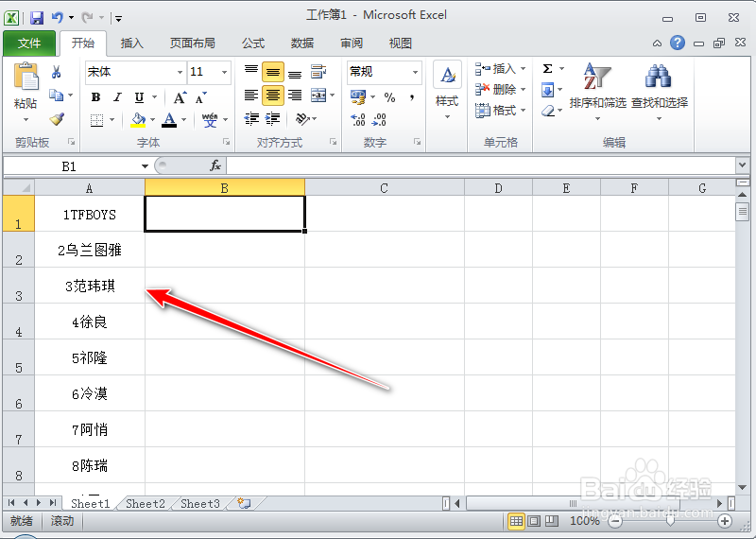Image resolution: width=756 pixels, height=539 pixels.
Task: Click the text orientation icon
Action: 302,119
